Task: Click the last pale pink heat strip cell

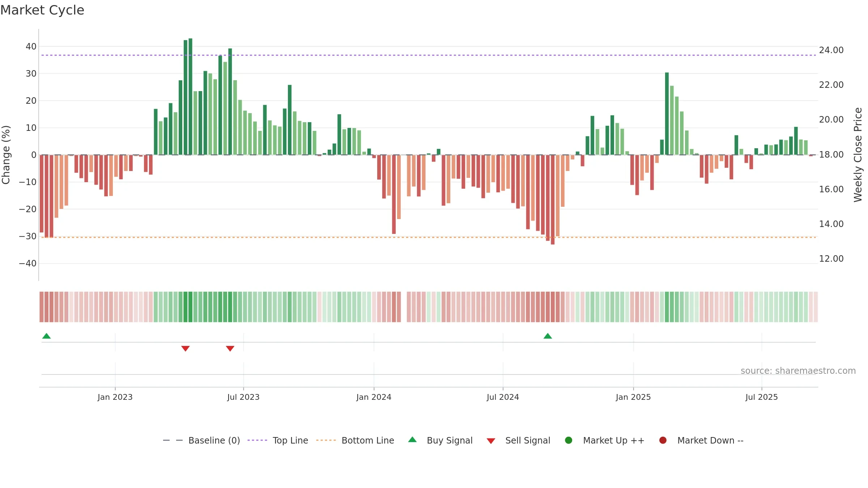Action: (x=816, y=307)
